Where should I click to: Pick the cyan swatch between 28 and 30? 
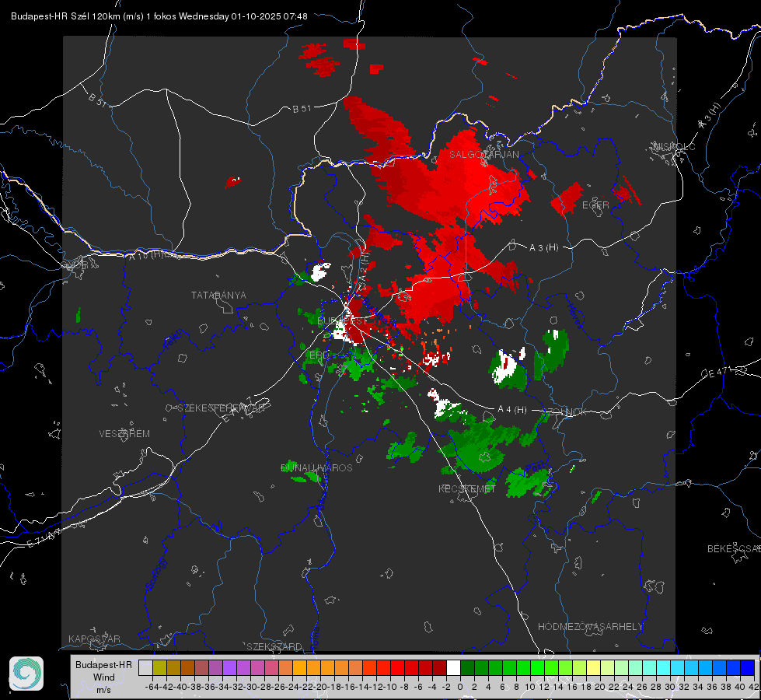pos(663,667)
